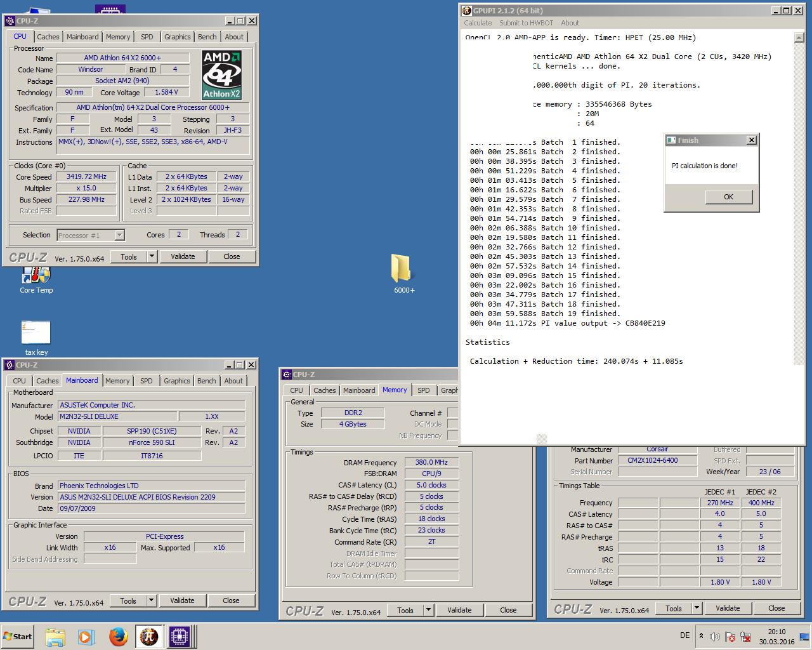
Task: Switch to GPUPI taskbar icon
Action: (x=148, y=637)
